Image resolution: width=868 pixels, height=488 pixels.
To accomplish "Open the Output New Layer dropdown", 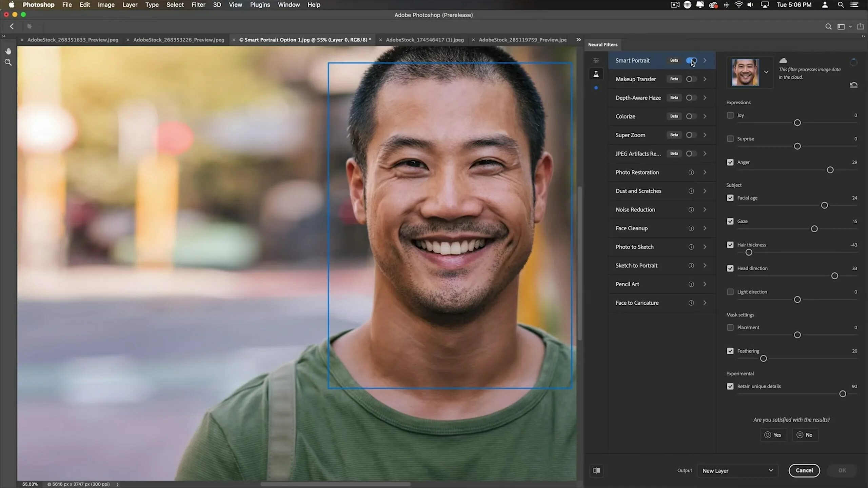I will point(737,470).
